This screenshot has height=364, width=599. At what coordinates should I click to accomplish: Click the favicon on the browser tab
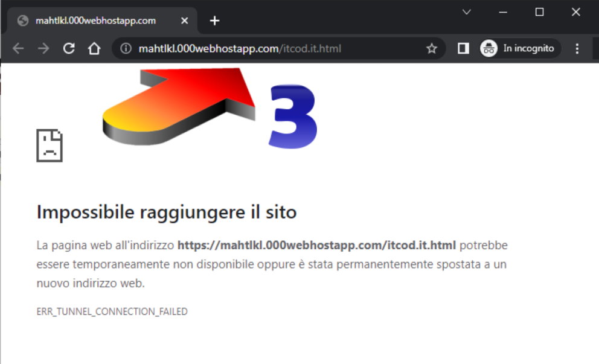point(23,21)
